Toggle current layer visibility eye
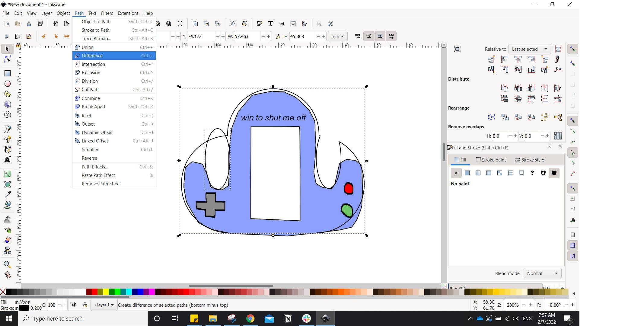 74,305
